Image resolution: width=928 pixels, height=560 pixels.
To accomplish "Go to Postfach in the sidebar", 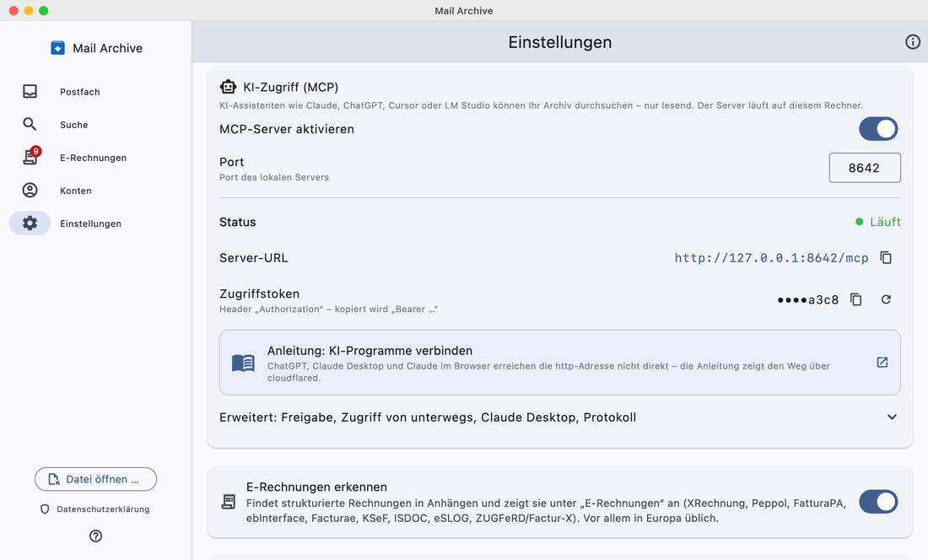I will pos(80,92).
